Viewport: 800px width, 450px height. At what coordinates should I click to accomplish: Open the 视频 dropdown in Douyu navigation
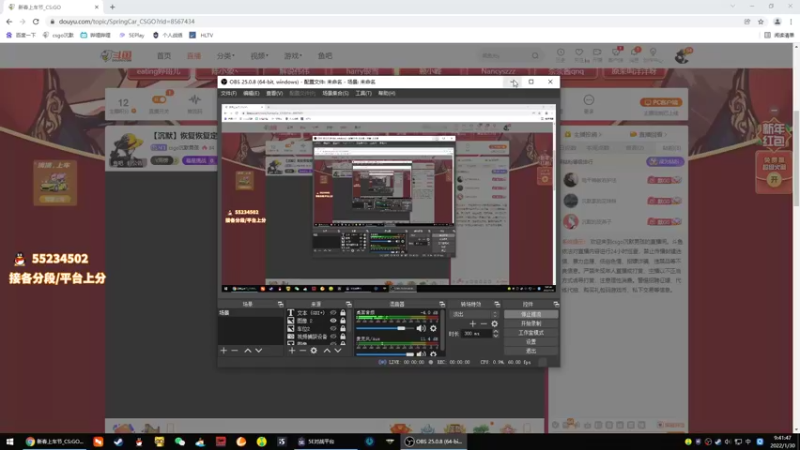259,56
